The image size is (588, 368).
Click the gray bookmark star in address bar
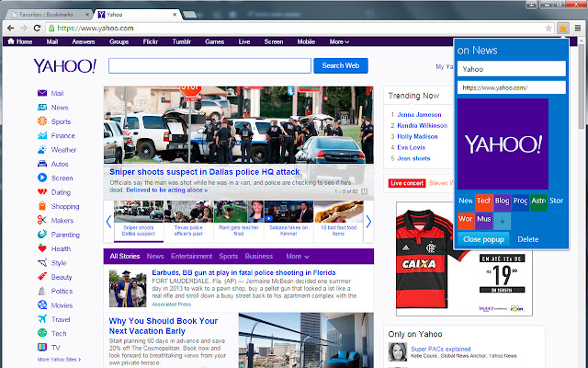548,29
